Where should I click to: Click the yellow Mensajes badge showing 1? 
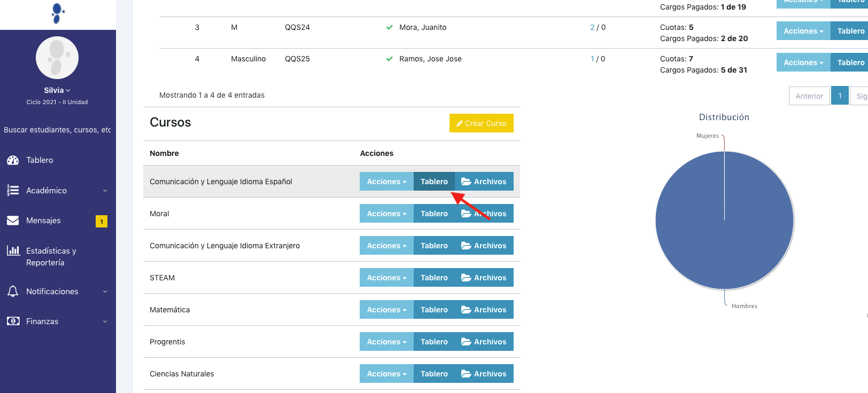pyautogui.click(x=102, y=221)
